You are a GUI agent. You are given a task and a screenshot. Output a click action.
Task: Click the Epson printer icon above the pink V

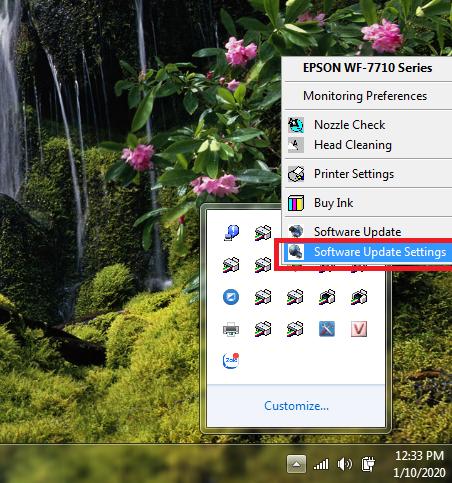pyautogui.click(x=359, y=297)
